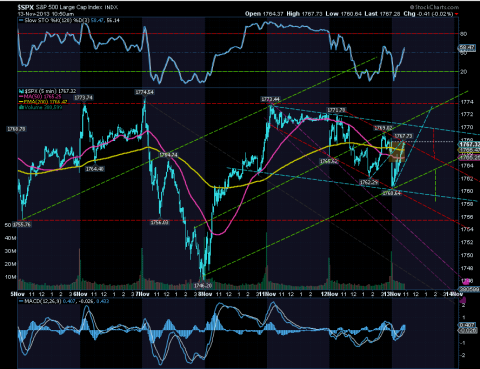Click the stochastic value tag on right axis
This screenshot has width=480, height=369.
point(467,48)
